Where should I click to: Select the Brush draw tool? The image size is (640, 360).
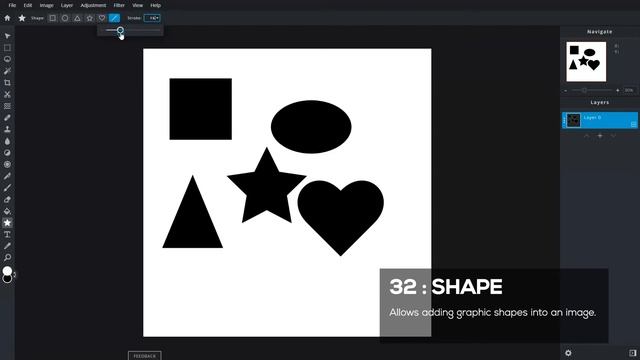click(7, 188)
